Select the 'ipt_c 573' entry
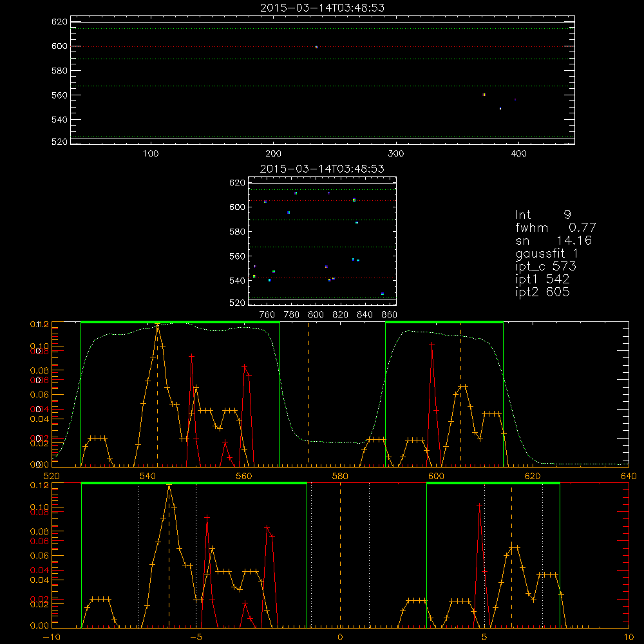The height and width of the screenshot is (644, 644). point(546,267)
